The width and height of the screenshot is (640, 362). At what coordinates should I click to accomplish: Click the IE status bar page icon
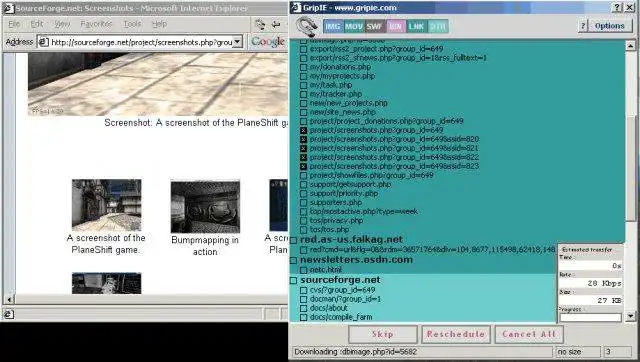pyautogui.click(x=9, y=314)
